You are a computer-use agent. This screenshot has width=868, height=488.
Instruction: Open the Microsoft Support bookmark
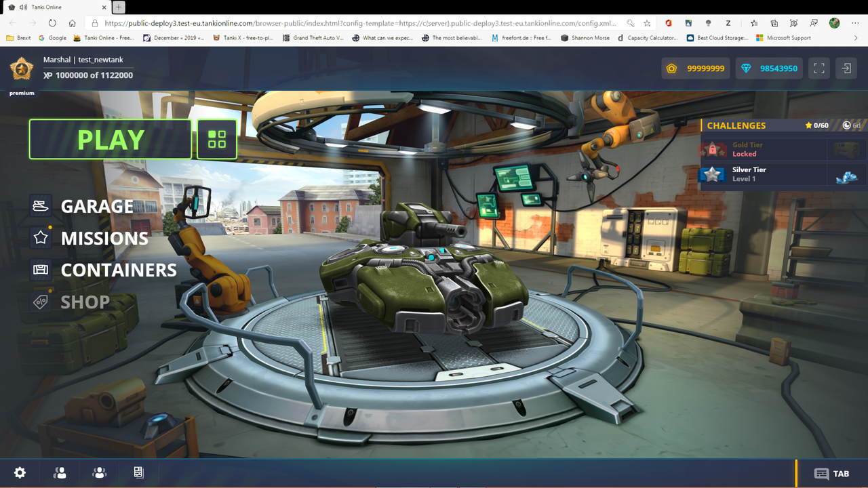[x=783, y=38]
